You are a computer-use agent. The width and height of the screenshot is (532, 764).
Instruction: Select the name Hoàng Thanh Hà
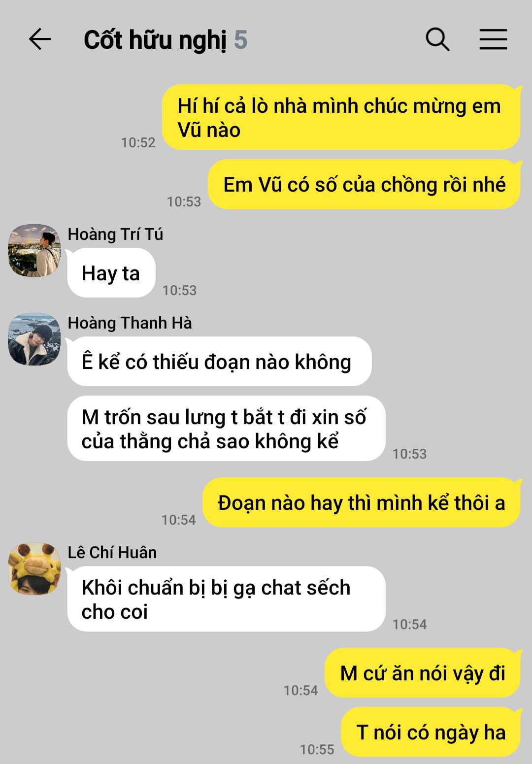click(x=130, y=323)
